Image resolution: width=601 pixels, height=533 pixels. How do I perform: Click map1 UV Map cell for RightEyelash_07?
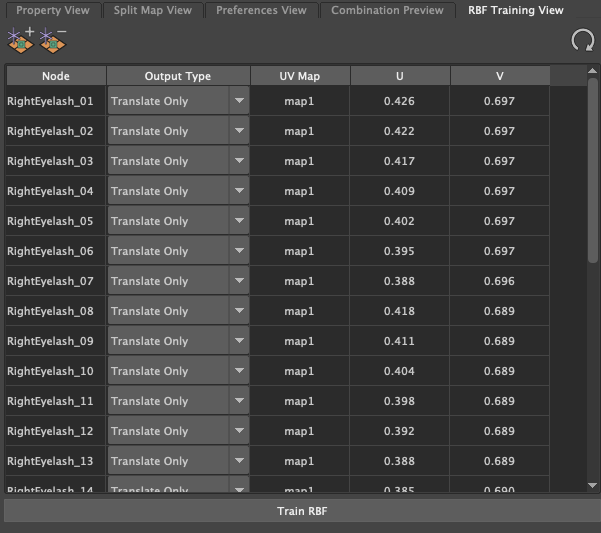click(x=299, y=281)
